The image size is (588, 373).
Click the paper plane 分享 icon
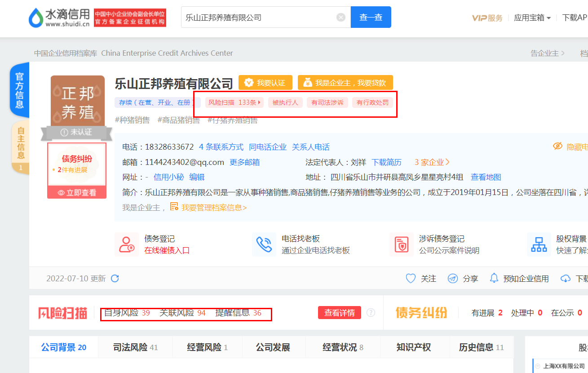coord(453,278)
